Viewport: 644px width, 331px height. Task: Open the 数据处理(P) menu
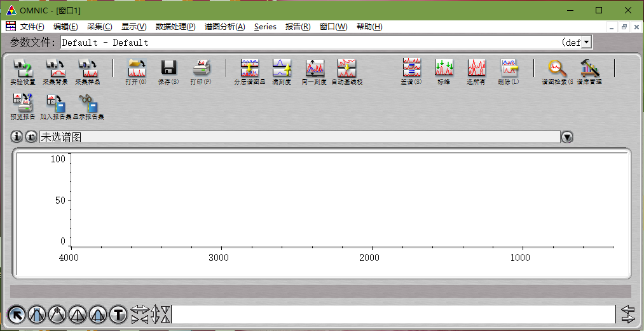pos(175,27)
